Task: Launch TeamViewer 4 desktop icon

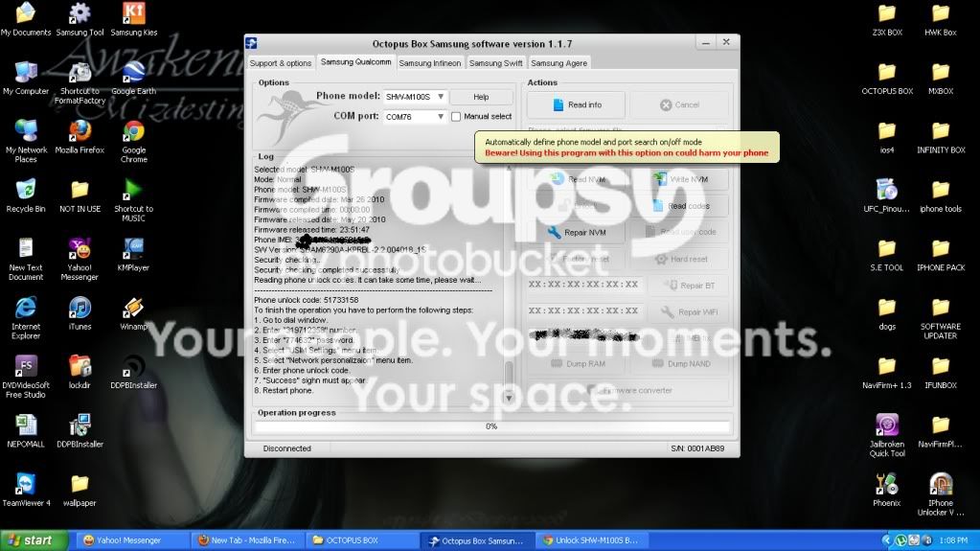Action: click(x=26, y=489)
